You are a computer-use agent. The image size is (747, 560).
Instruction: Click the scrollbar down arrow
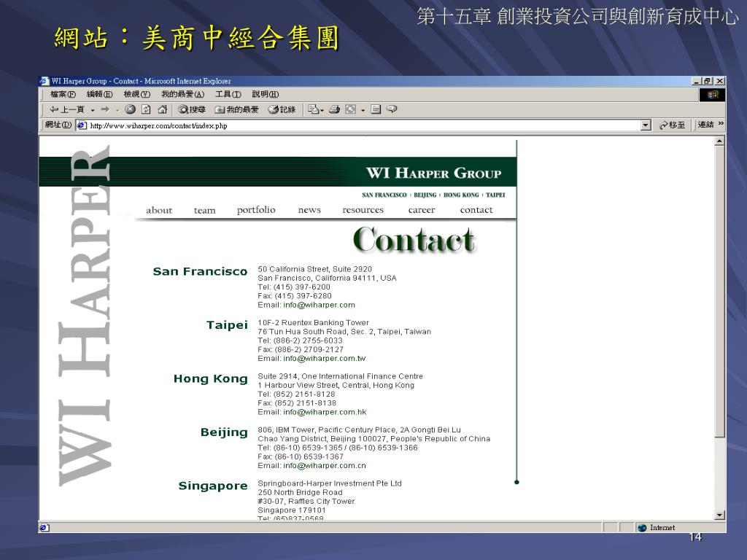(x=719, y=516)
